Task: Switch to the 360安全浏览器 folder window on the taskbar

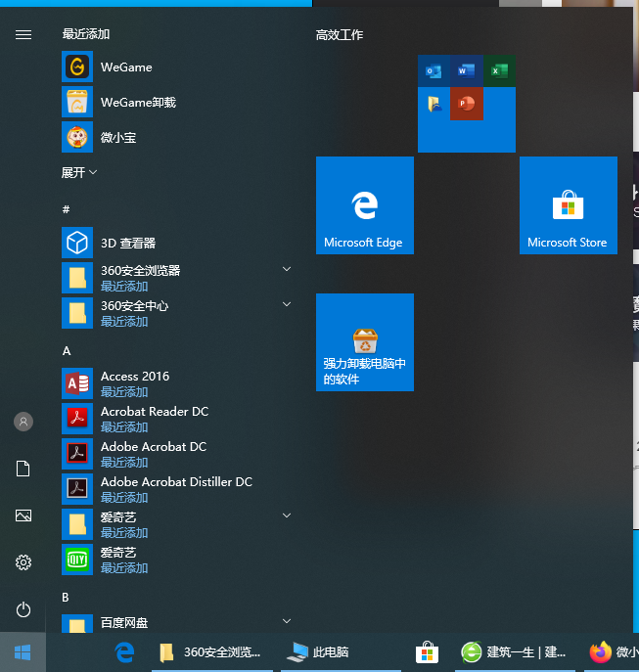Action: pos(212,652)
